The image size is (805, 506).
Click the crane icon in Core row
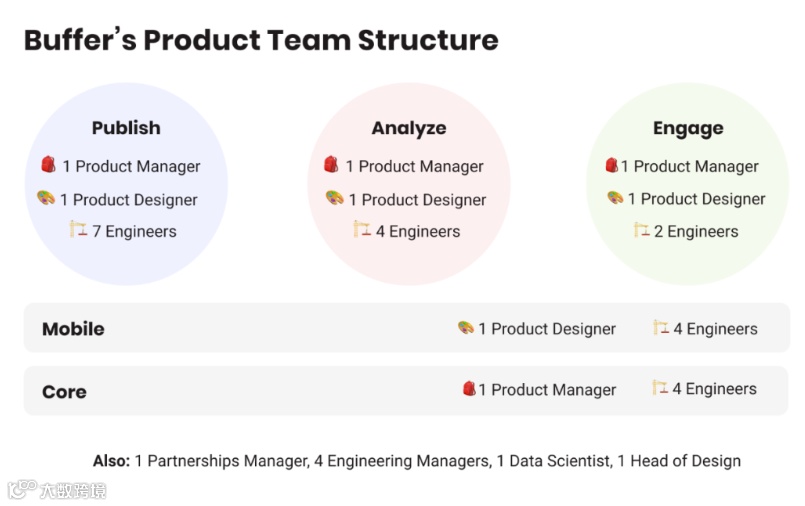(660, 387)
